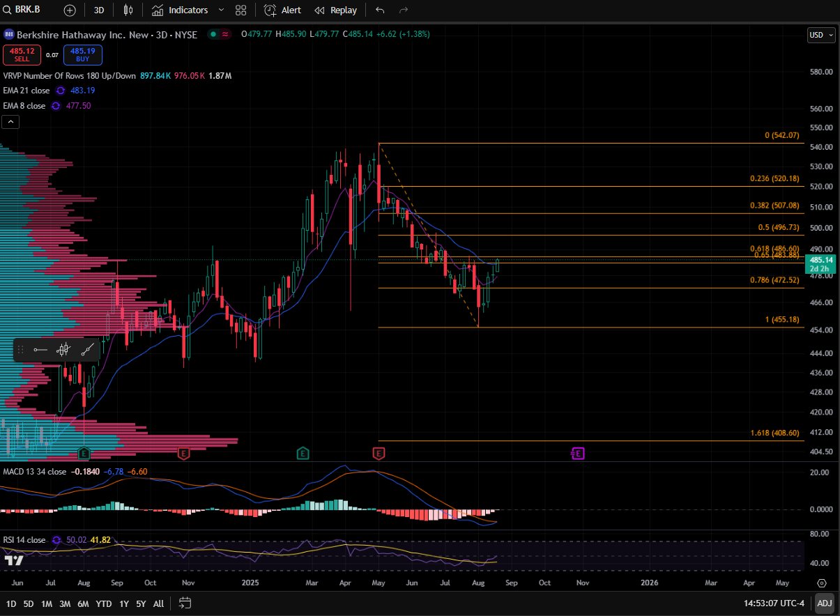Click the red SELL 485.12 button
The width and height of the screenshot is (840, 616).
point(22,54)
